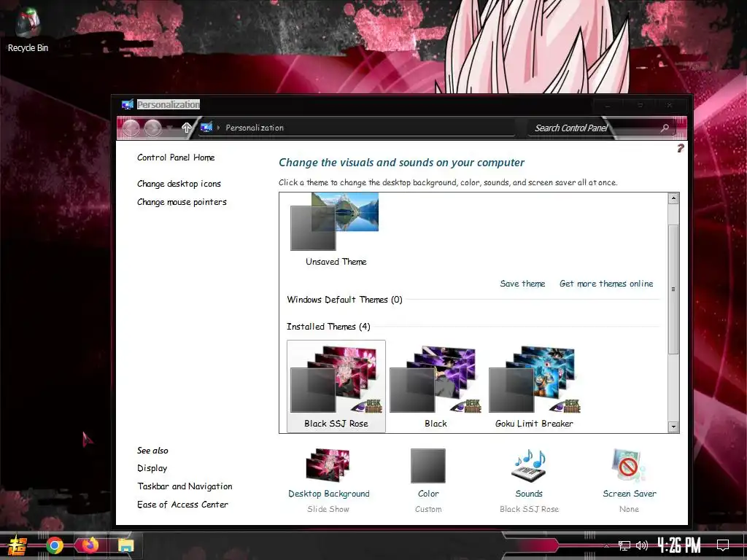Expand the breadcrumb arrow before Personalization
Screen dimensions: 747x560
tap(219, 128)
